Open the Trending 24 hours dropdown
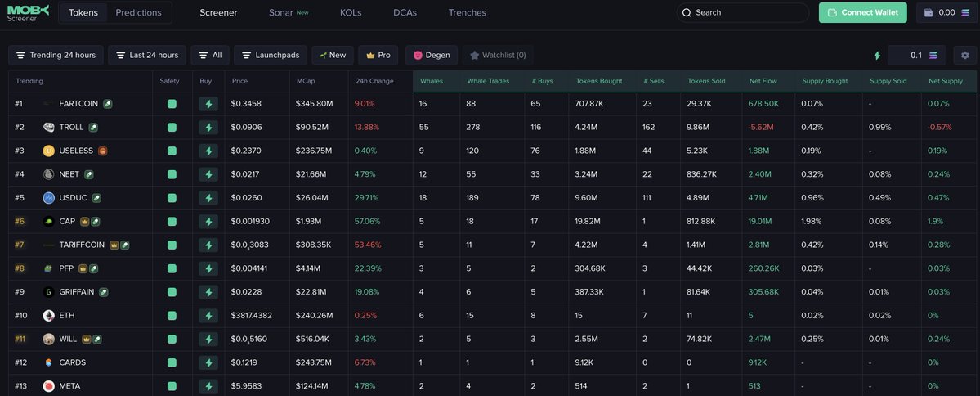The image size is (980, 396). (x=56, y=56)
